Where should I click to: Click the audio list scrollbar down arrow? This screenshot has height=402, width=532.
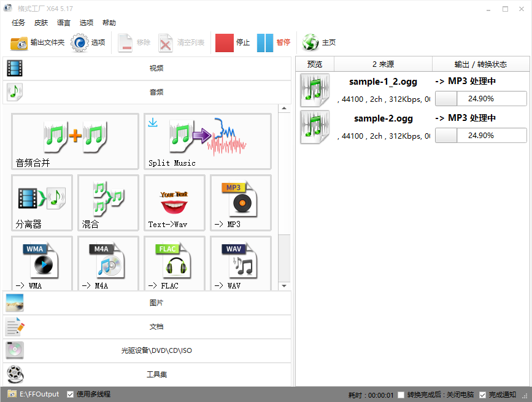click(284, 286)
